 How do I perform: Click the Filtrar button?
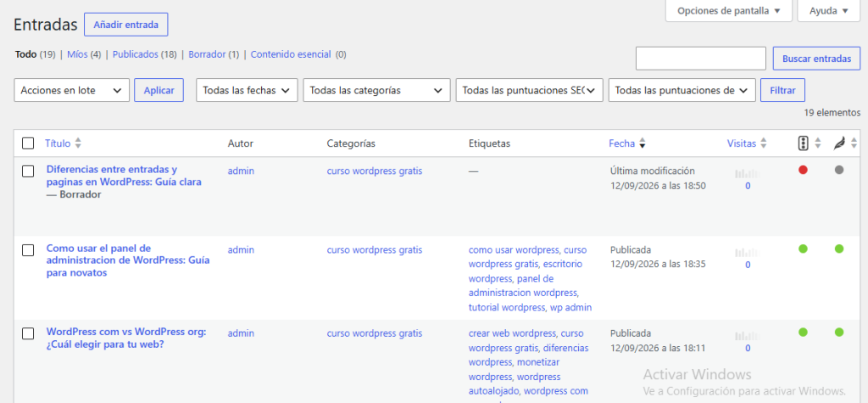(782, 90)
